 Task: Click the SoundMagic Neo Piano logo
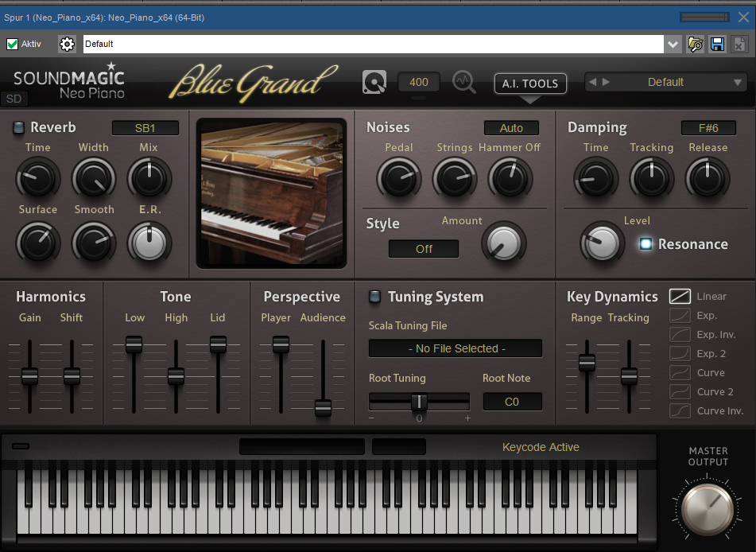pyautogui.click(x=68, y=81)
